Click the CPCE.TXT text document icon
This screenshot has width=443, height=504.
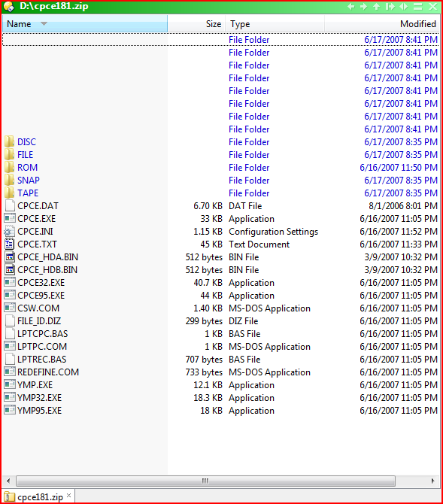10,244
